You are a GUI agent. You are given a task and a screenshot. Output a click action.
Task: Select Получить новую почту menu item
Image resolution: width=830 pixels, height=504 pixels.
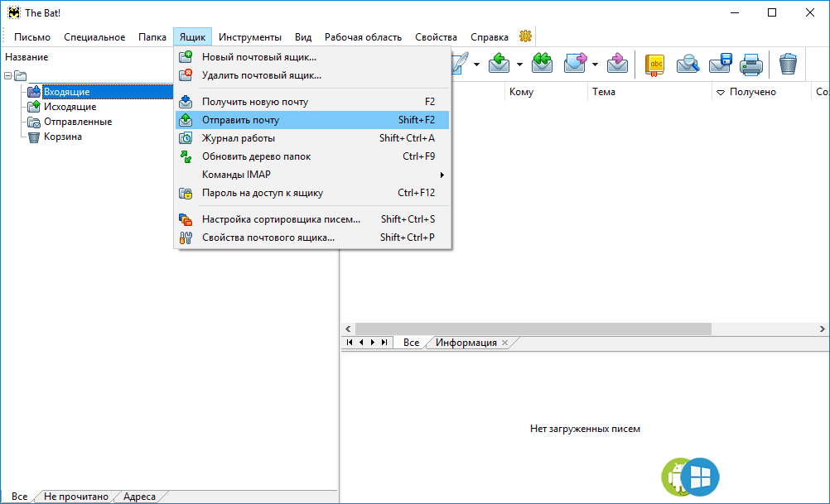tap(255, 102)
